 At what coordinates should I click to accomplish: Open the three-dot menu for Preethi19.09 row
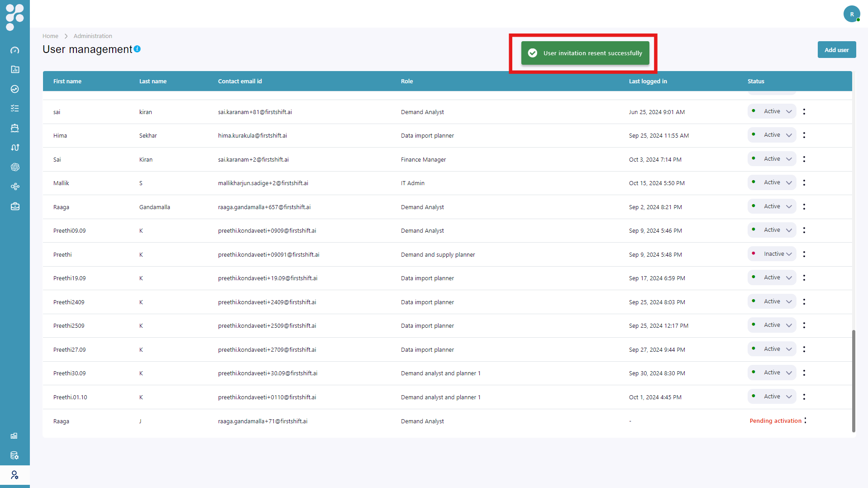pos(804,277)
